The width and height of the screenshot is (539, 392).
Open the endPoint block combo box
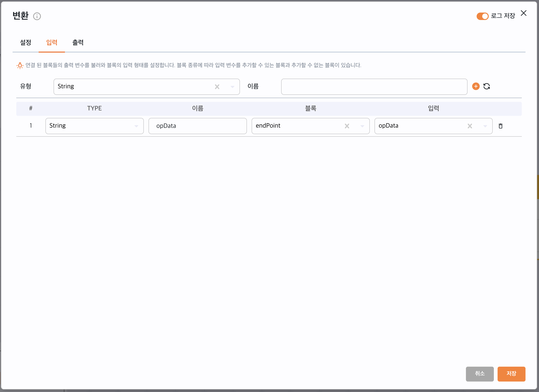coord(310,126)
